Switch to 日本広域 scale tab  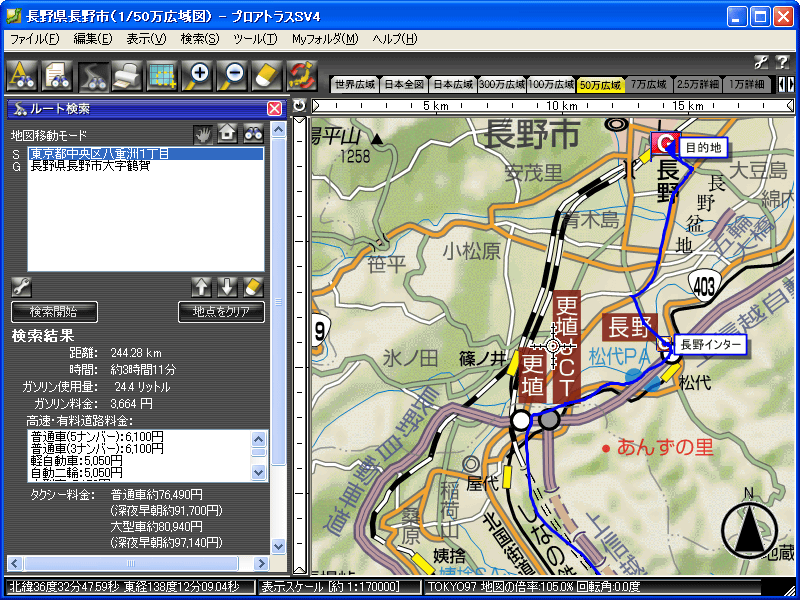pos(453,85)
